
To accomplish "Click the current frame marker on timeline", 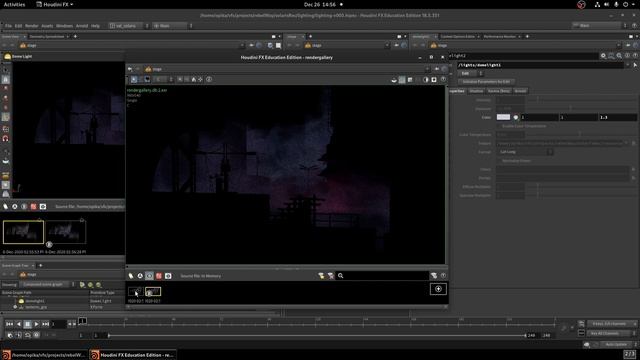I will tap(82, 321).
